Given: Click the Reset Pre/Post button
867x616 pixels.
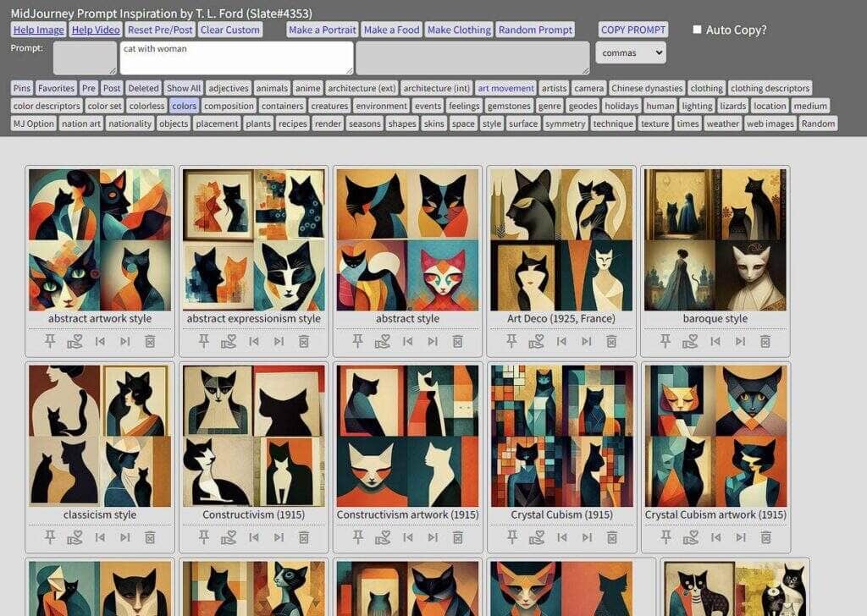Looking at the screenshot, I should point(160,30).
